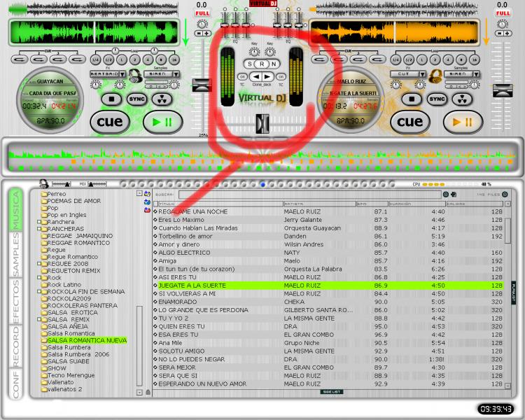Click the left deck radiation-symbol button

click(x=162, y=99)
